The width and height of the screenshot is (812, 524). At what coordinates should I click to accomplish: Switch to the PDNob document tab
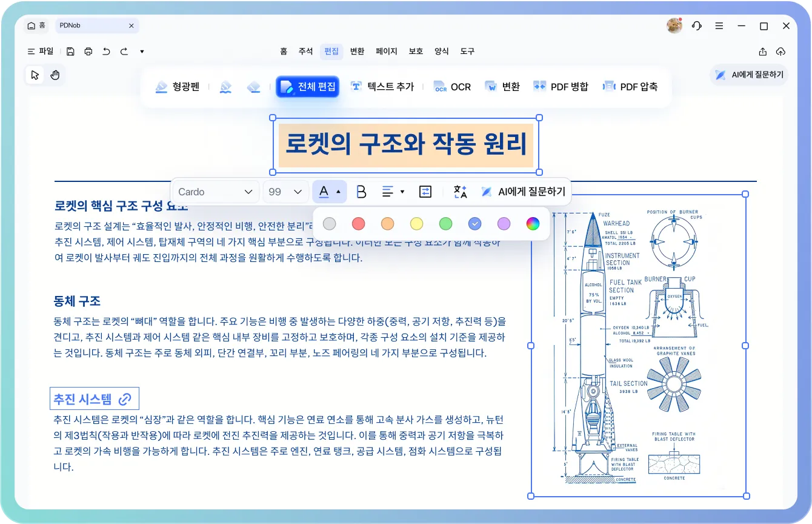[x=97, y=25]
